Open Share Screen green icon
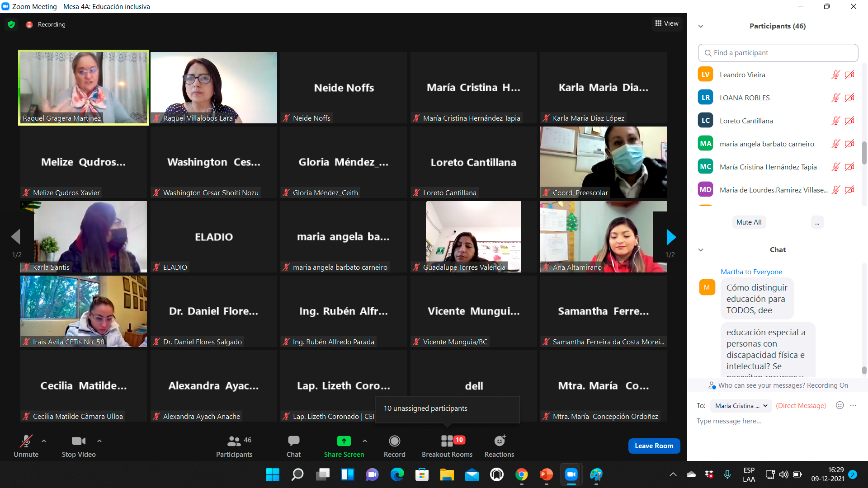This screenshot has width=868, height=488. (344, 441)
